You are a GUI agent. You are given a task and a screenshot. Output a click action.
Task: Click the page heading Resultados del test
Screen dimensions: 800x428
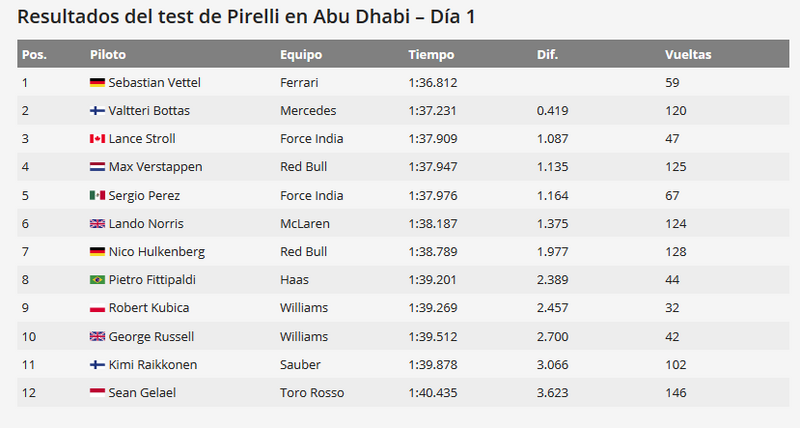pyautogui.click(x=246, y=17)
